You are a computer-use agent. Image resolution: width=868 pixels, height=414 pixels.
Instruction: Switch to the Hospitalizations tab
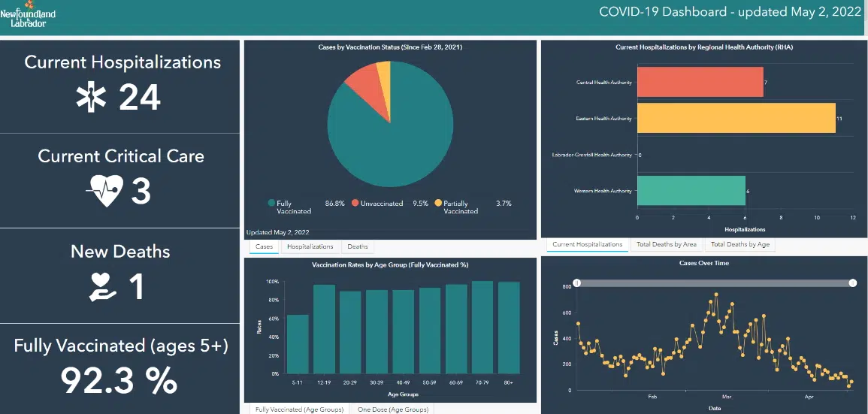(x=310, y=246)
